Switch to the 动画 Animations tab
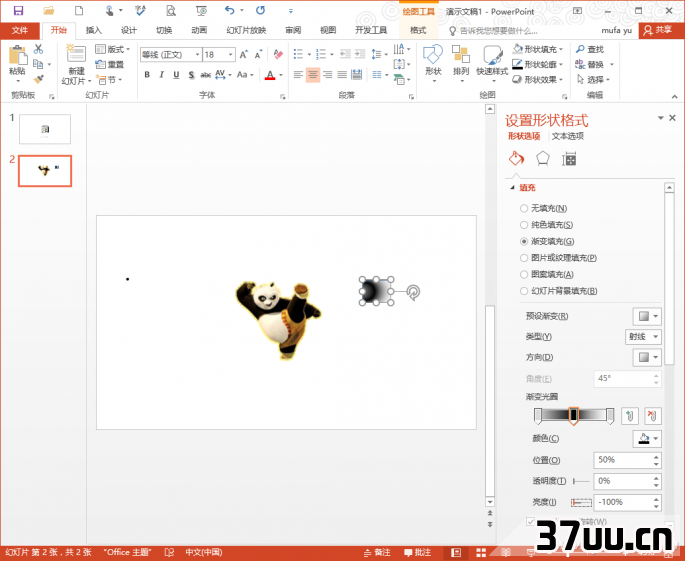Viewport: 685px width, 561px height. (199, 30)
